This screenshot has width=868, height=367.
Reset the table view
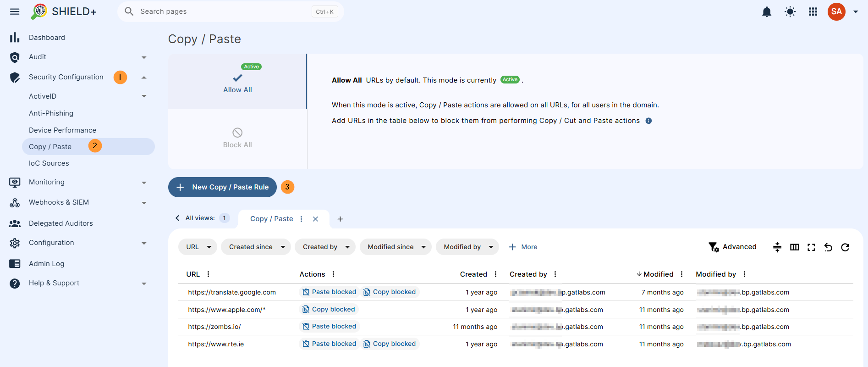point(828,247)
